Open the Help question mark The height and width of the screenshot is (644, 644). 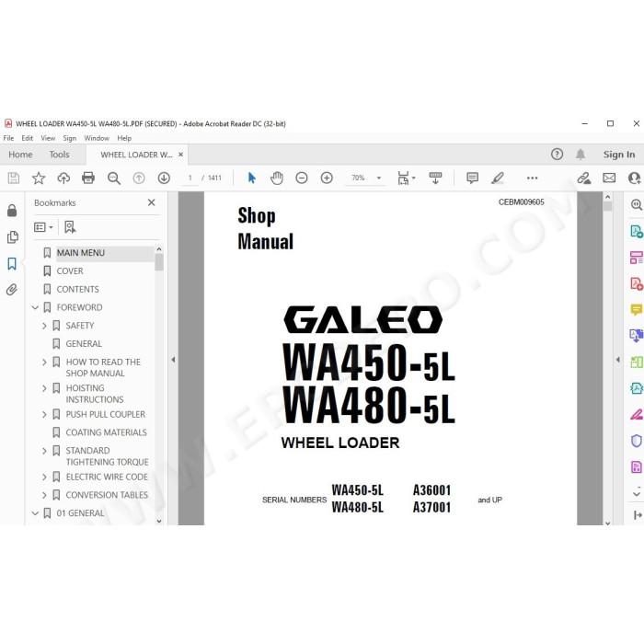pyautogui.click(x=557, y=155)
